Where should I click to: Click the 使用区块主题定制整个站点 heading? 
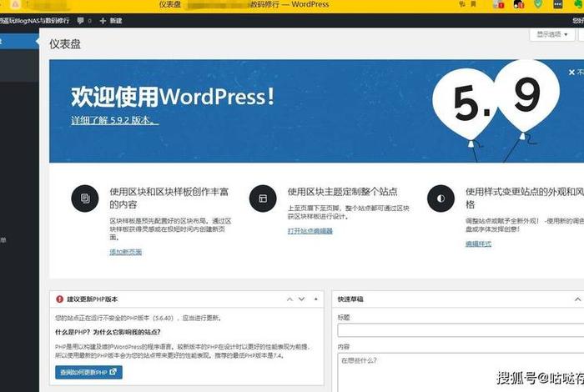342,192
